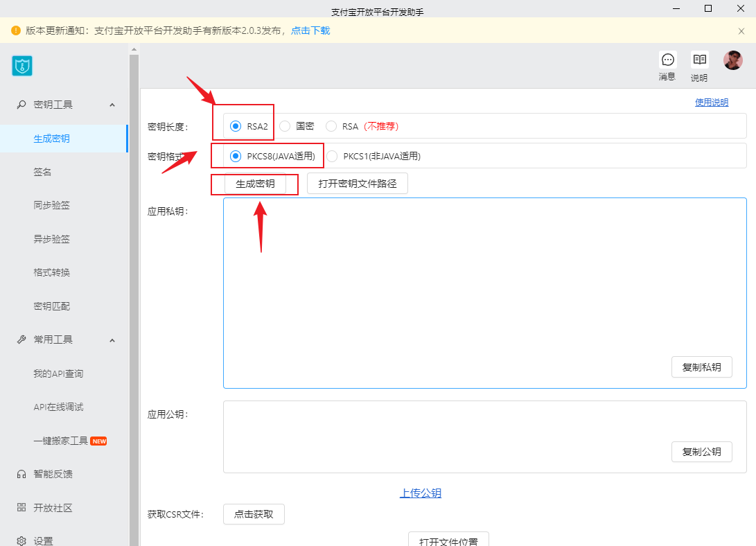Select the 国密 radio button
The width and height of the screenshot is (756, 546).
point(285,126)
